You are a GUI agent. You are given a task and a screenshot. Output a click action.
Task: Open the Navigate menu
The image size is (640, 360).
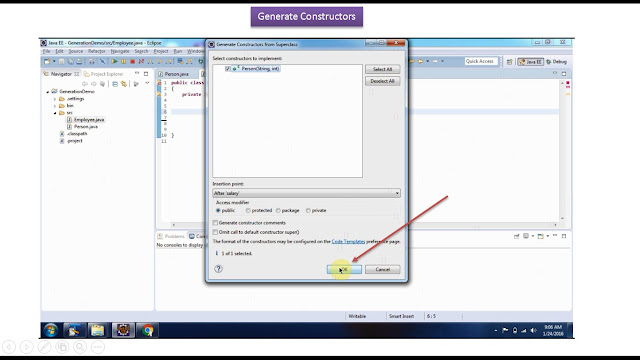coord(120,51)
